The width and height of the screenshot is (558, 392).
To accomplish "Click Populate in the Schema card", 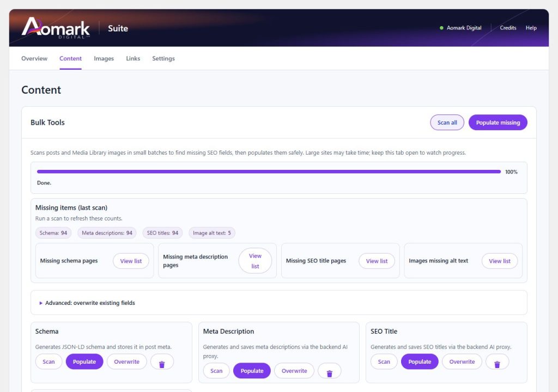I will click(84, 362).
